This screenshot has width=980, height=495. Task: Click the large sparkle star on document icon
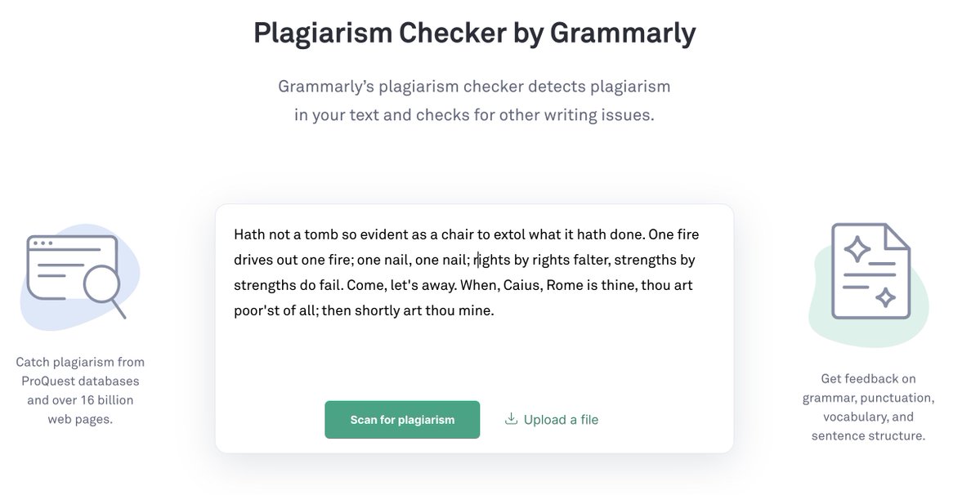coord(857,249)
